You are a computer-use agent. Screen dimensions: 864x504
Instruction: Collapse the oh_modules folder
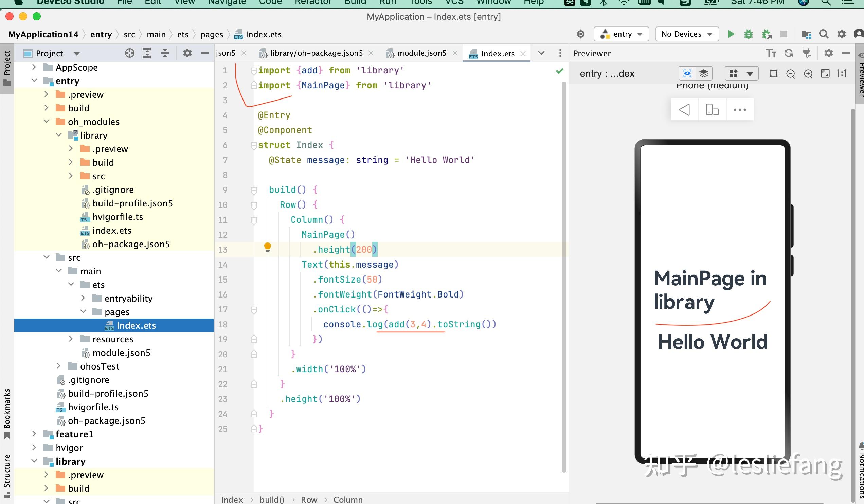(47, 121)
